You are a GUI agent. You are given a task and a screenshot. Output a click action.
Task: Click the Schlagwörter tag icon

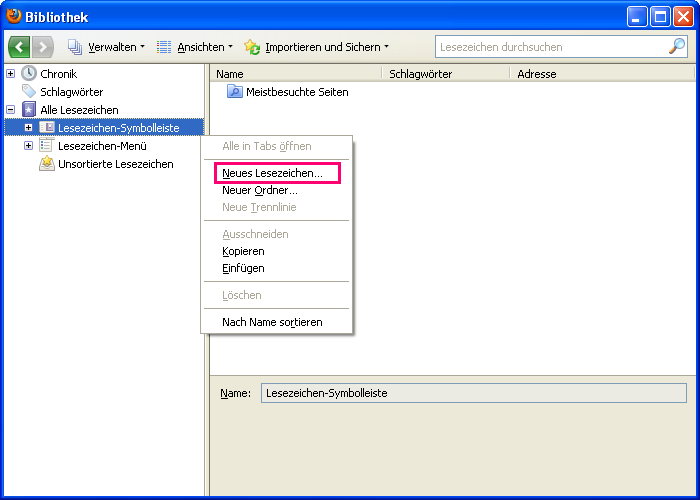tap(29, 92)
